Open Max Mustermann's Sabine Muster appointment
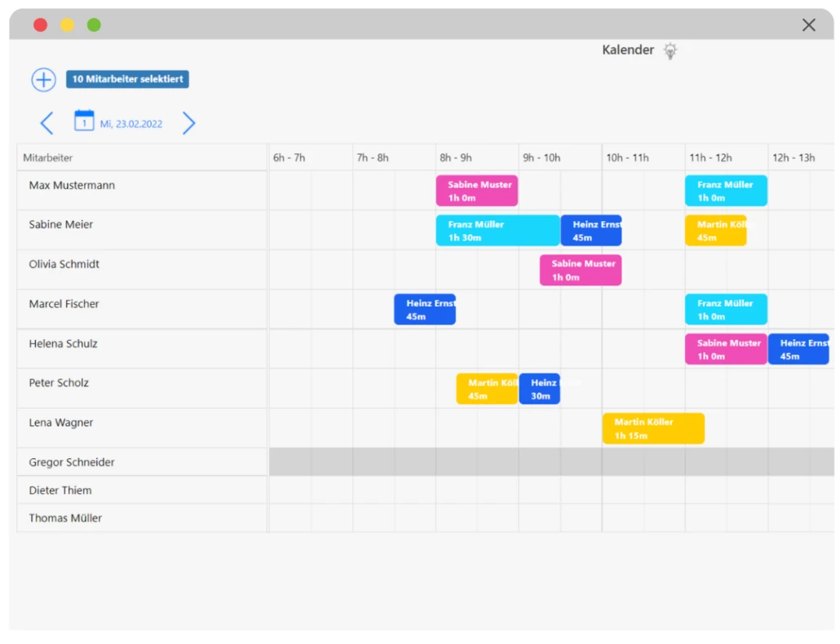Image resolution: width=840 pixels, height=644 pixels. click(x=477, y=191)
